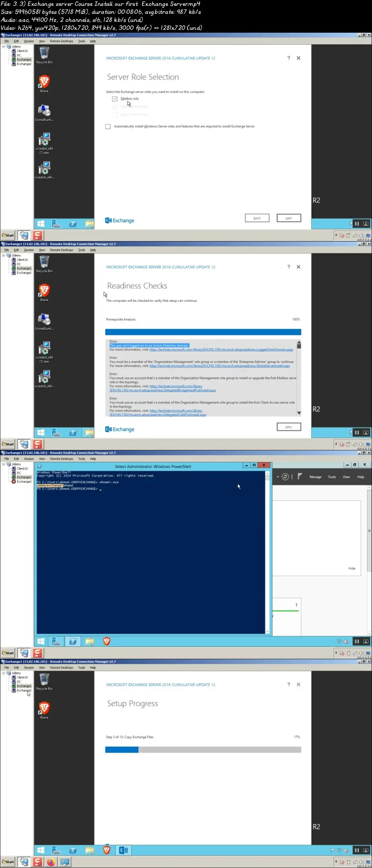Click retry button in Readiness Checks

[289, 427]
